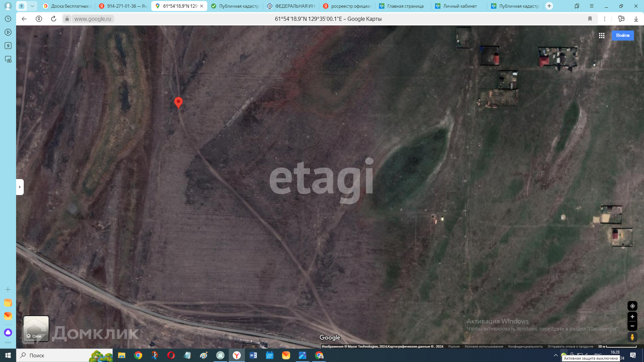
Task: Click the My Location target icon
Action: pyautogui.click(x=632, y=306)
